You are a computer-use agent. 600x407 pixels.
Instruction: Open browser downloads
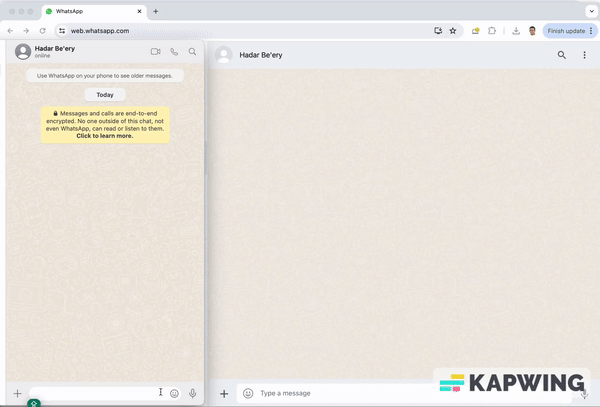[x=516, y=31]
